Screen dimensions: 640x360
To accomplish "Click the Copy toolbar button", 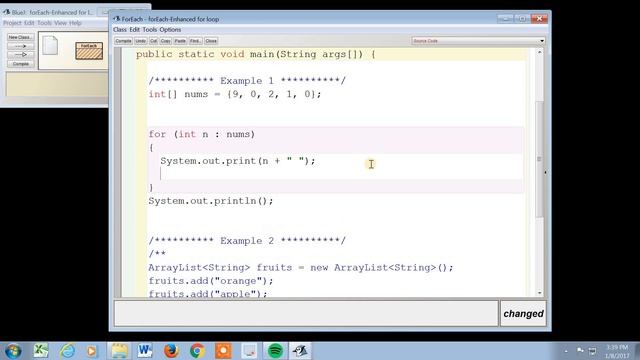I will (x=165, y=41).
